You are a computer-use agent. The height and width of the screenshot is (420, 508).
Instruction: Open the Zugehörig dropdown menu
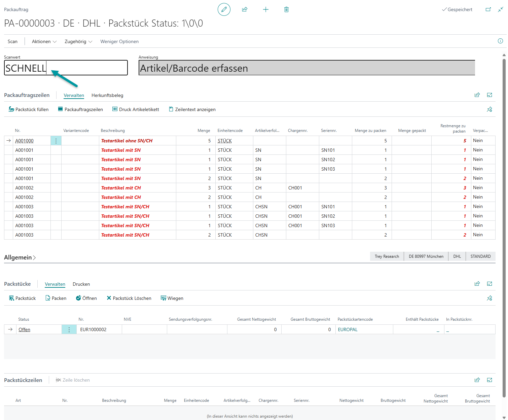tap(78, 41)
